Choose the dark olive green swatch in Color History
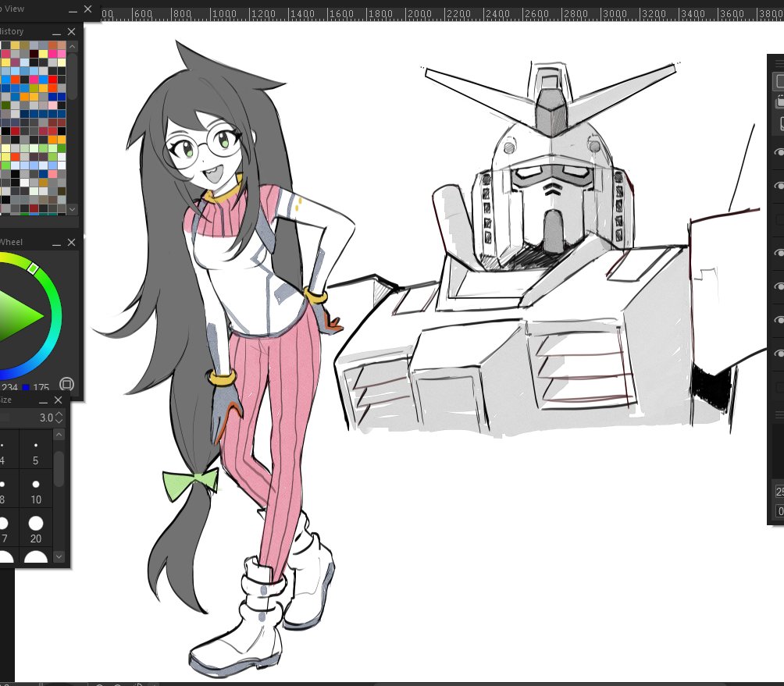Image resolution: width=784 pixels, height=686 pixels. click(x=5, y=105)
